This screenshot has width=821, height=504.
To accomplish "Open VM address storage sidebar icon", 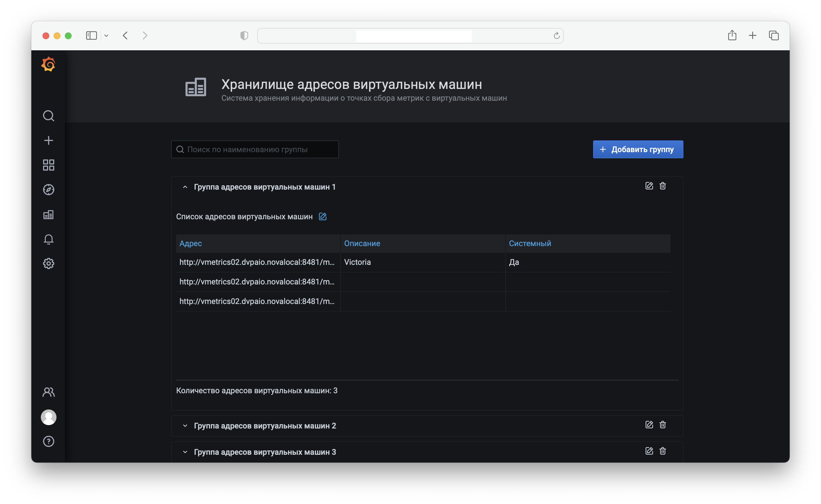I will [x=49, y=214].
